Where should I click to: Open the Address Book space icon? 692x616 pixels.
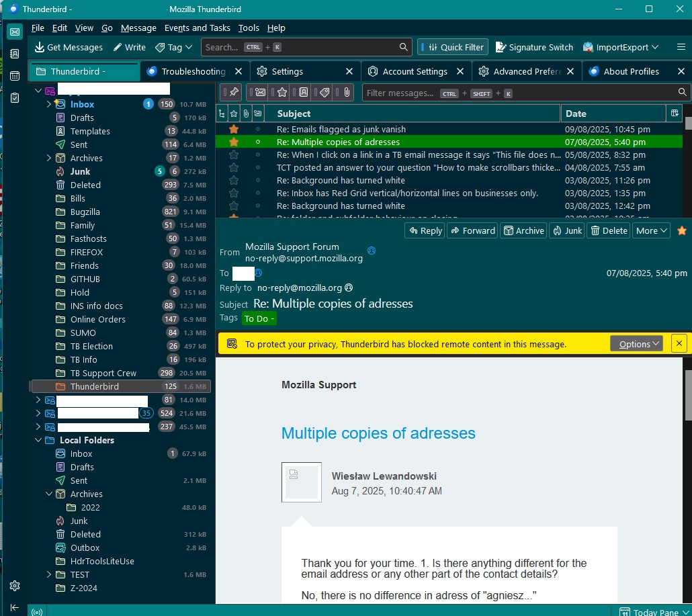[x=15, y=54]
